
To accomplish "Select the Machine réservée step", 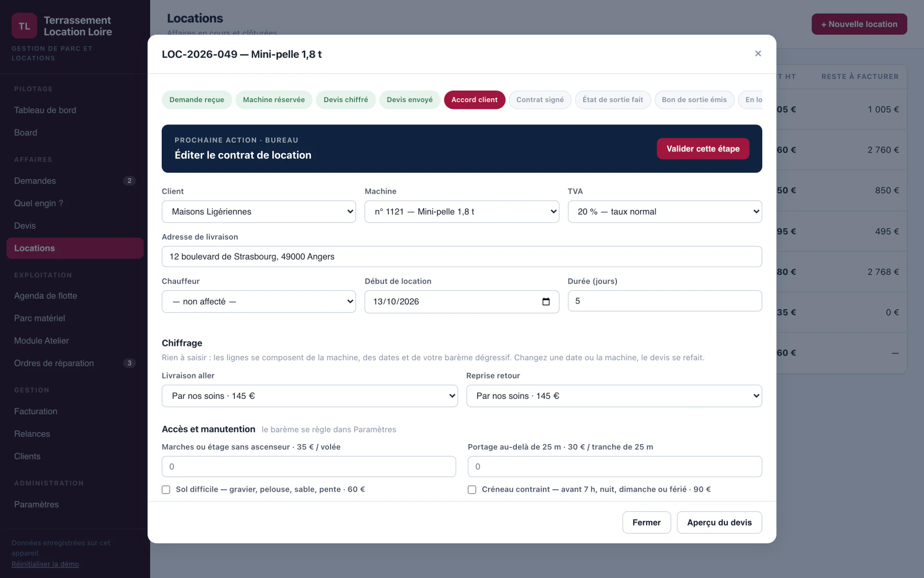I will [x=274, y=100].
